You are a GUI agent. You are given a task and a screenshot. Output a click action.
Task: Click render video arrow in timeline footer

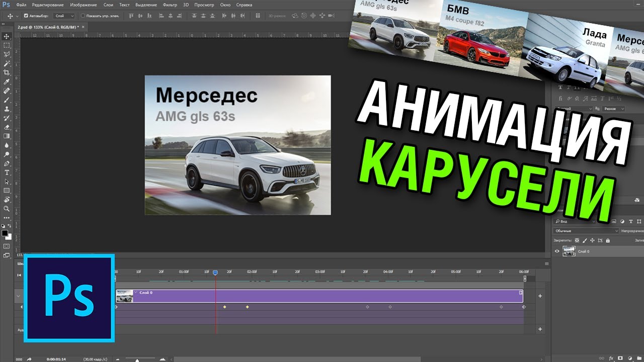[29, 359]
